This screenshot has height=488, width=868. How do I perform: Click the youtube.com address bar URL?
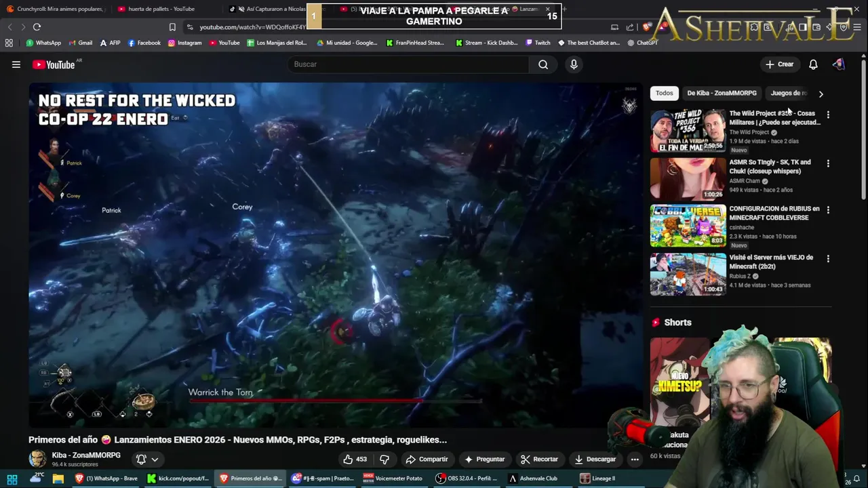click(x=252, y=27)
